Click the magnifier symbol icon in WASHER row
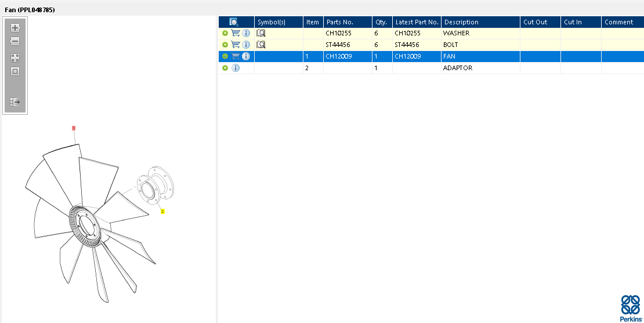The image size is (644, 323). click(261, 33)
